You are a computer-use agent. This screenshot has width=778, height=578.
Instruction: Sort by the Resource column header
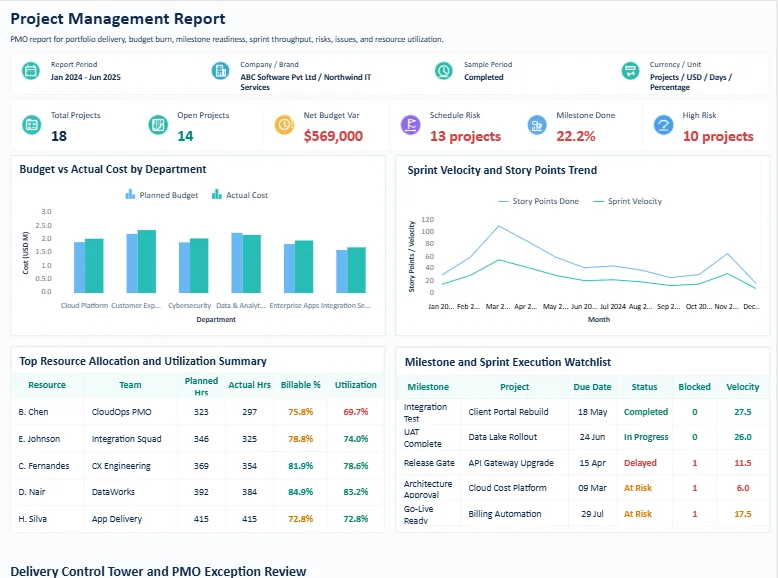pos(47,385)
